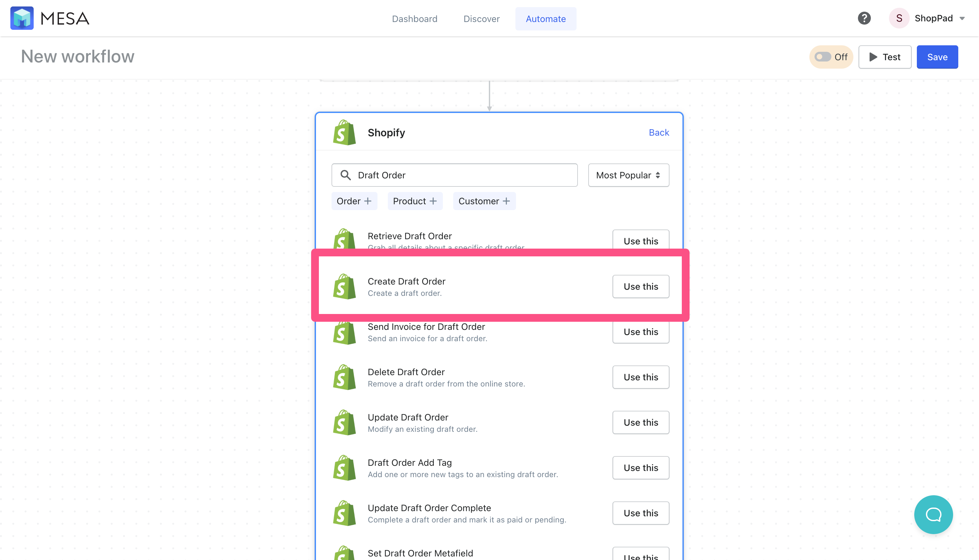The height and width of the screenshot is (560, 979).
Task: Use this for Send Invoice for Draft Order
Action: 641,332
